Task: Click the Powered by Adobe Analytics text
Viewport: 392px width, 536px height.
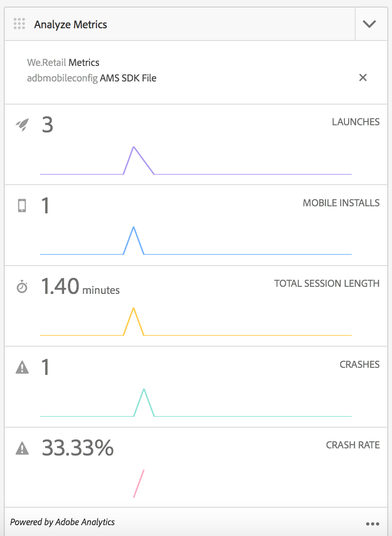Action: click(62, 522)
